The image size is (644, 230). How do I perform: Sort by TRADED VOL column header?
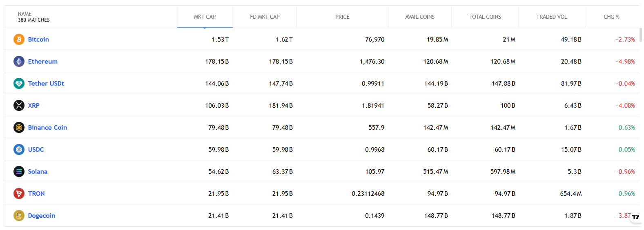(x=551, y=17)
